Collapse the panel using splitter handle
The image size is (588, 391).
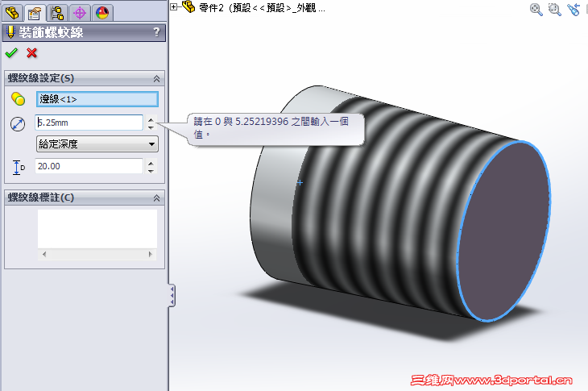(172, 296)
